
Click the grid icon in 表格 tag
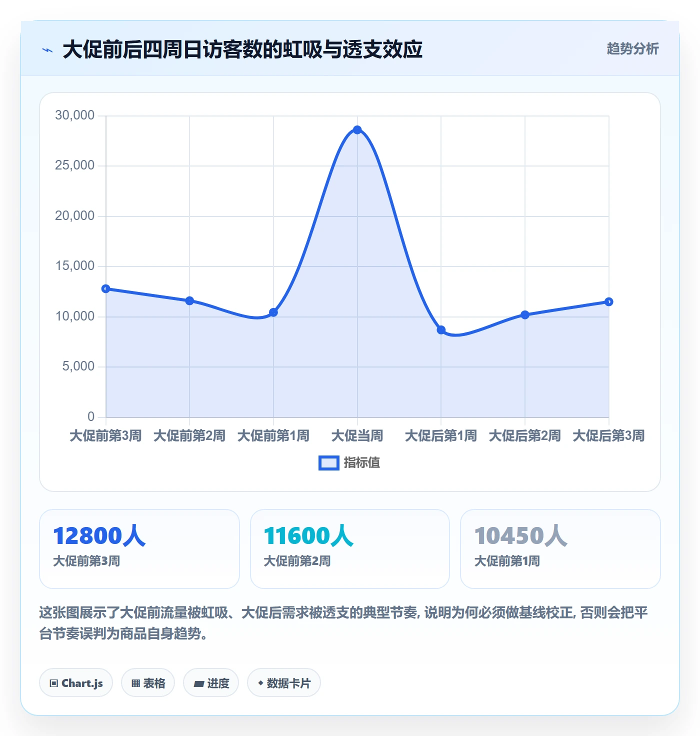pos(135,683)
